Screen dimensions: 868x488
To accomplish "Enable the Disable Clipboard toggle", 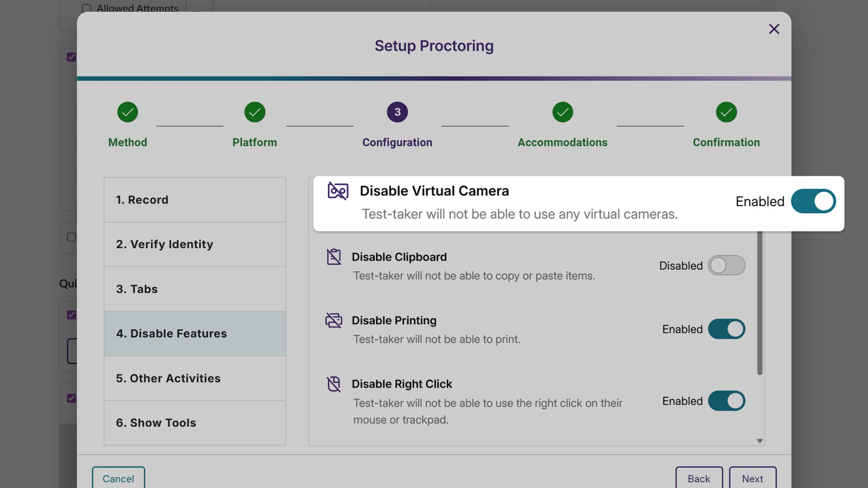I will (x=727, y=265).
